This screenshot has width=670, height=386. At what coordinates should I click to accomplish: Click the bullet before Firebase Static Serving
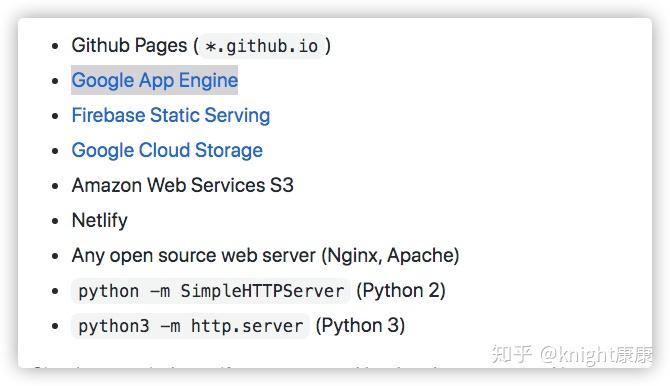click(x=55, y=116)
